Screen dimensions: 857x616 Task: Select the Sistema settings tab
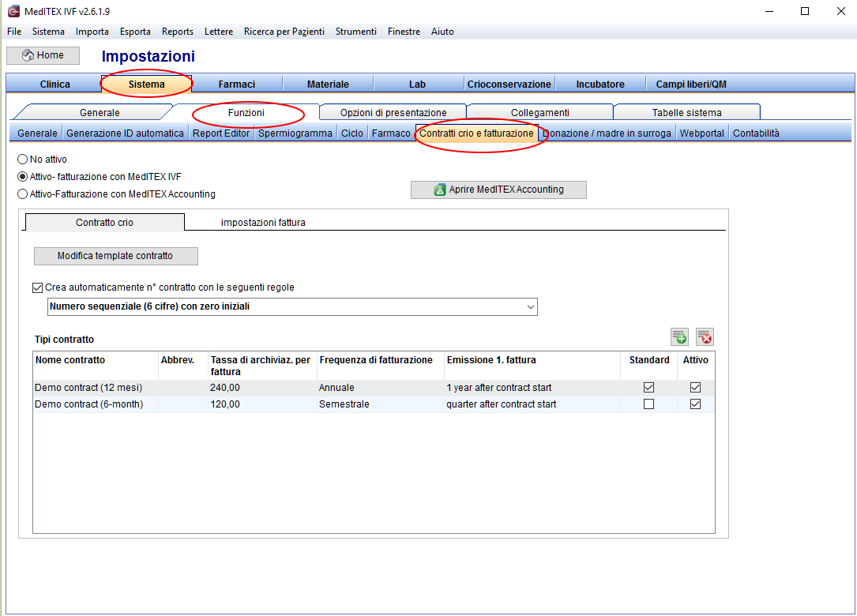(x=146, y=85)
